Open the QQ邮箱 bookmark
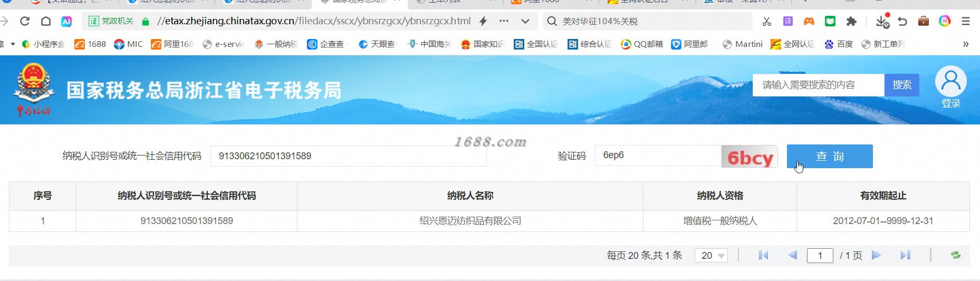Image resolution: width=980 pixels, height=281 pixels. coord(641,44)
